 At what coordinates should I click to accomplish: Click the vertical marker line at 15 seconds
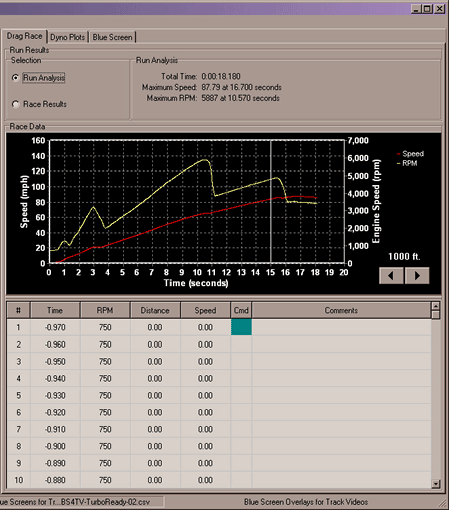pyautogui.click(x=271, y=202)
